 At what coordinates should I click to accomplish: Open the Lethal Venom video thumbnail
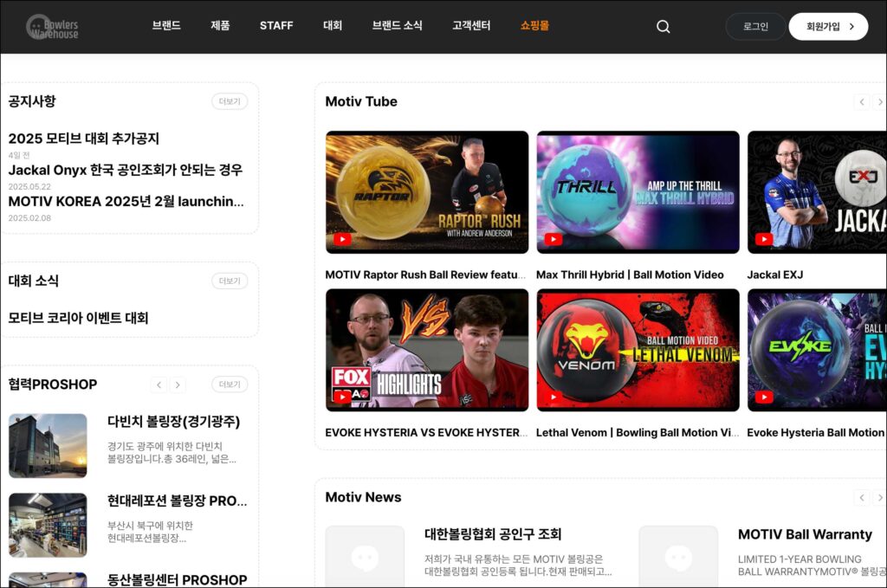[x=638, y=350]
